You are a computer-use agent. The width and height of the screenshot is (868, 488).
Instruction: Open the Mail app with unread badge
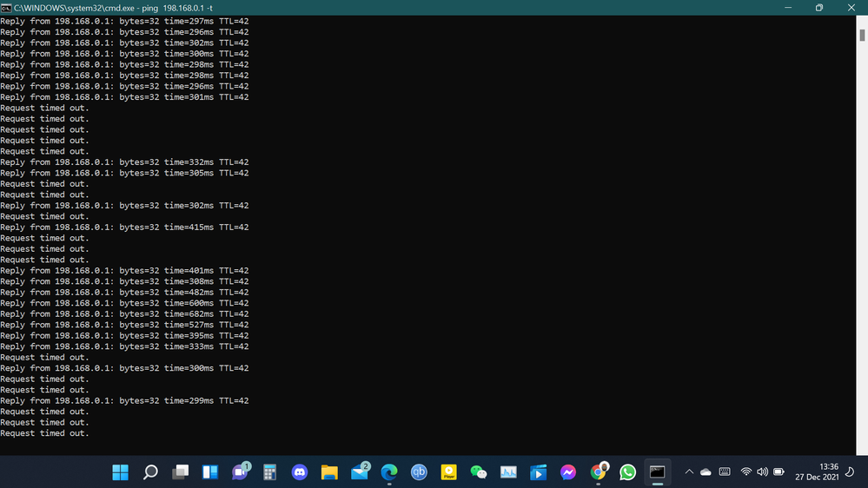click(360, 472)
